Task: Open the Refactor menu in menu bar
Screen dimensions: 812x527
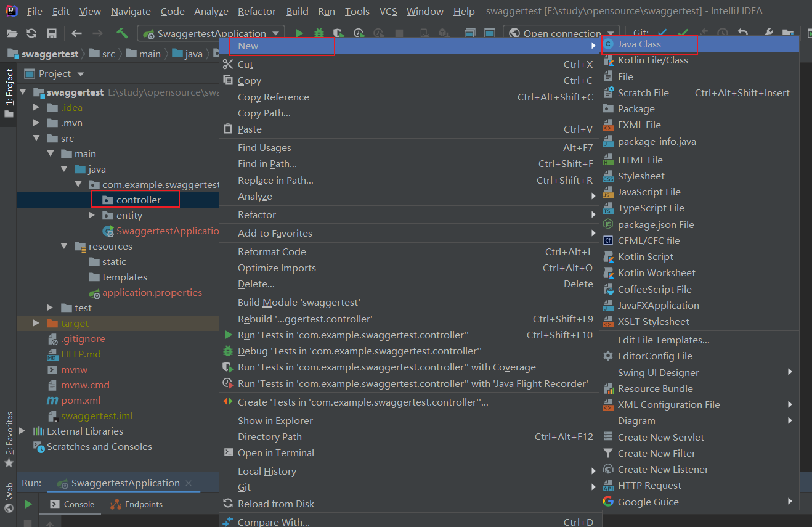Action: coord(256,11)
